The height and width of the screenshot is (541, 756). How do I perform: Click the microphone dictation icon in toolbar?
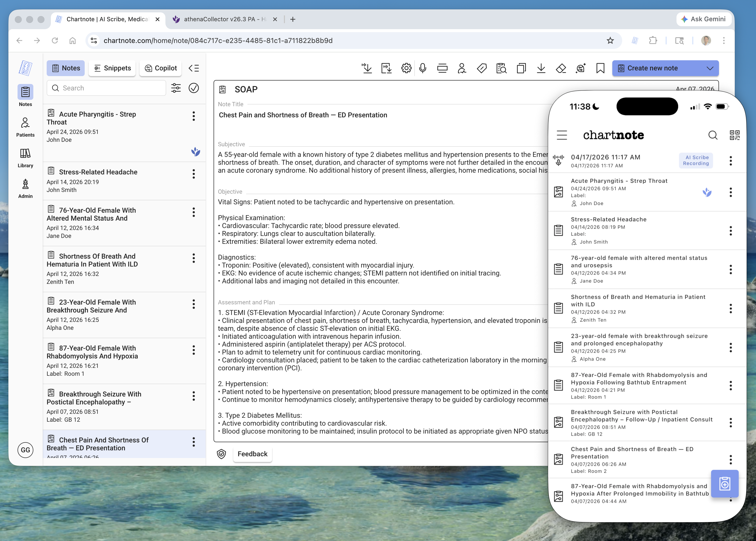pos(423,68)
